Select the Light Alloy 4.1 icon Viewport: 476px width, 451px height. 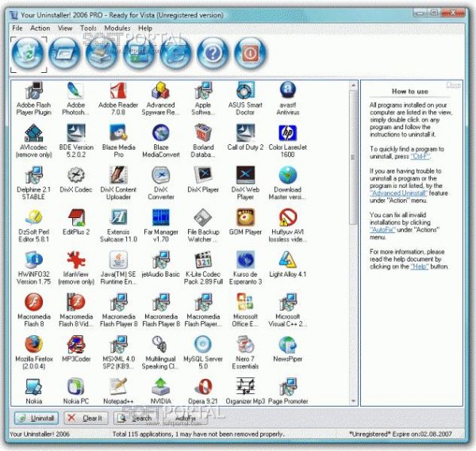pyautogui.click(x=287, y=260)
